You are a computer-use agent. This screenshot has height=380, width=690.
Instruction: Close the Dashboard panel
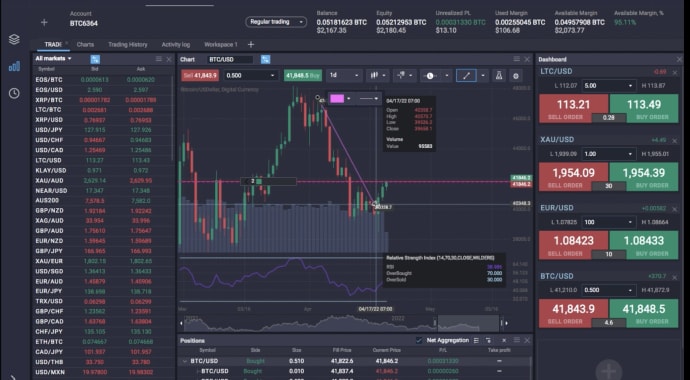tap(679, 59)
